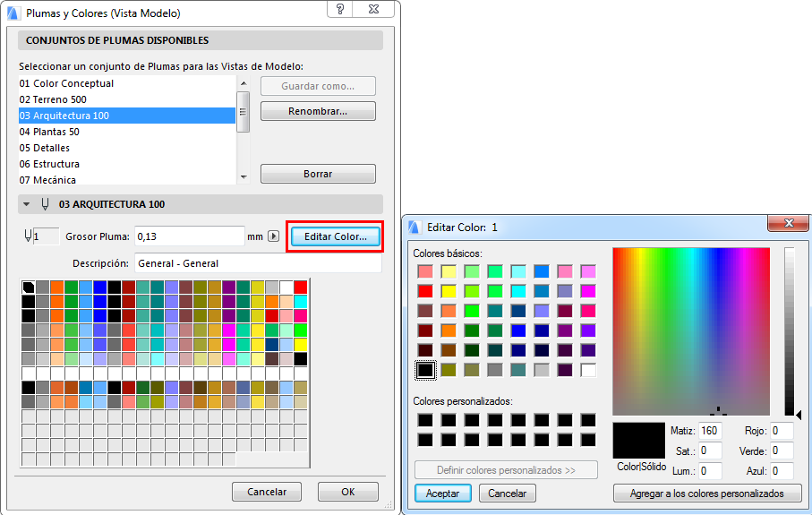Open the Editar Color... dialog

click(x=335, y=236)
